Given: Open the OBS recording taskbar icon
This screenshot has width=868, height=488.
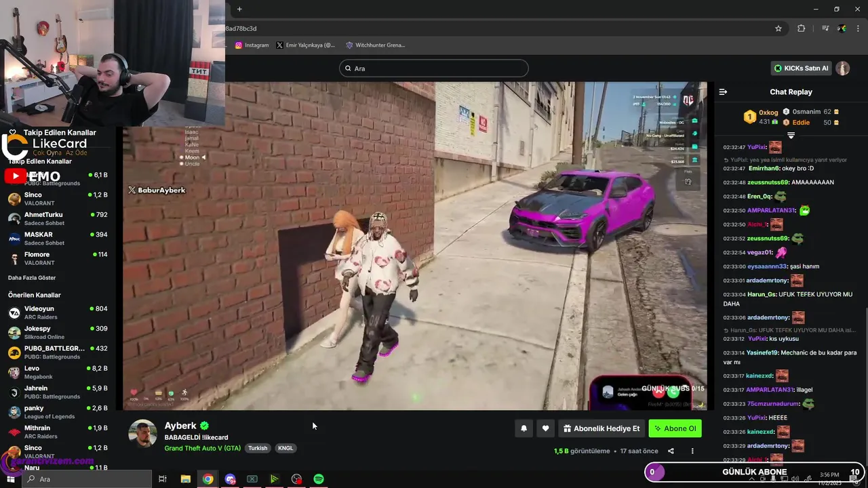Looking at the screenshot, I should pyautogui.click(x=296, y=479).
